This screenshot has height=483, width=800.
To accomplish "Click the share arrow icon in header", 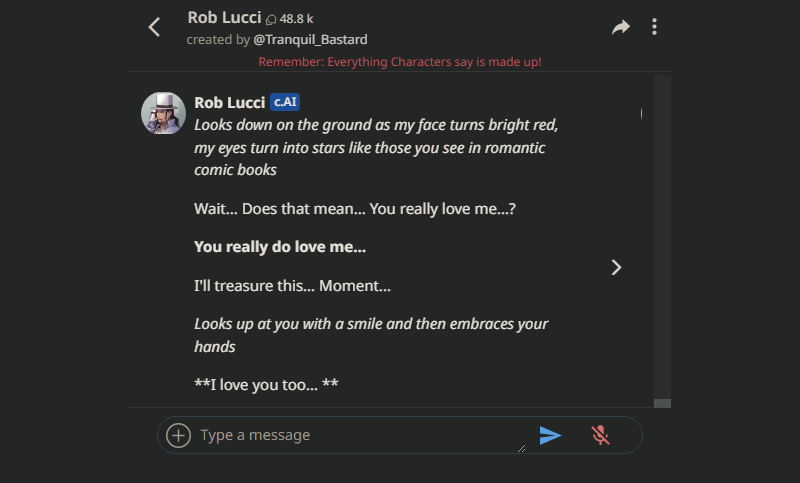I will click(x=621, y=27).
